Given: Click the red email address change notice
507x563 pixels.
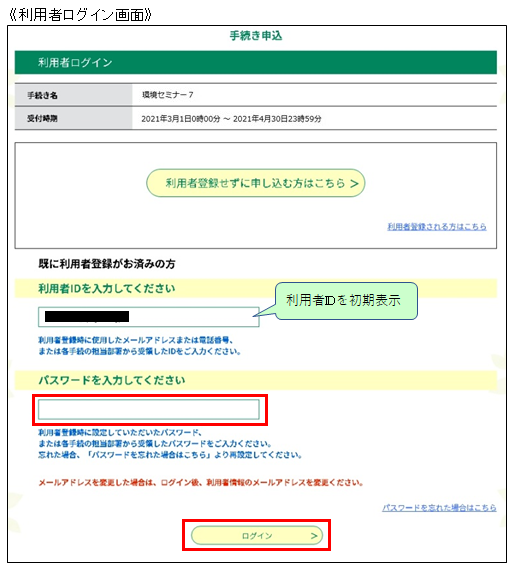Looking at the screenshot, I should pos(201,483).
